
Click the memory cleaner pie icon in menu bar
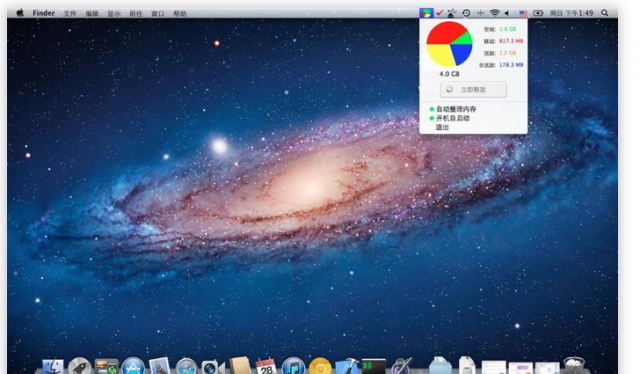tap(426, 13)
